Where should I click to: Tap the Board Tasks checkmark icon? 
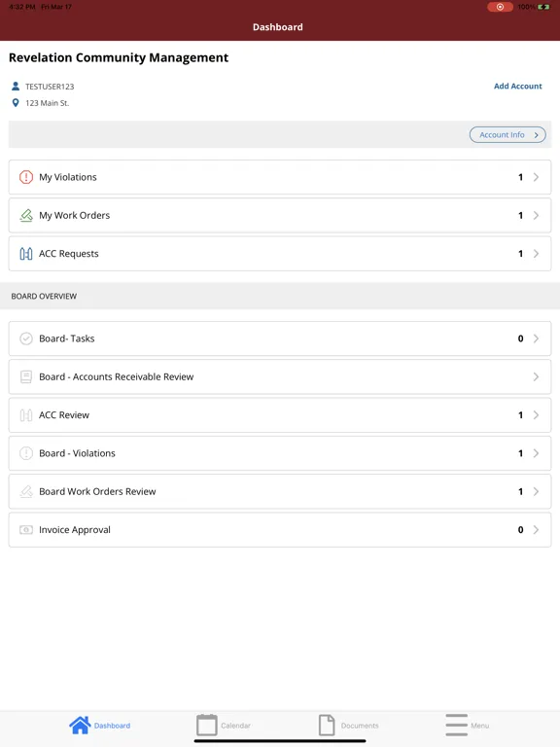pyautogui.click(x=25, y=338)
